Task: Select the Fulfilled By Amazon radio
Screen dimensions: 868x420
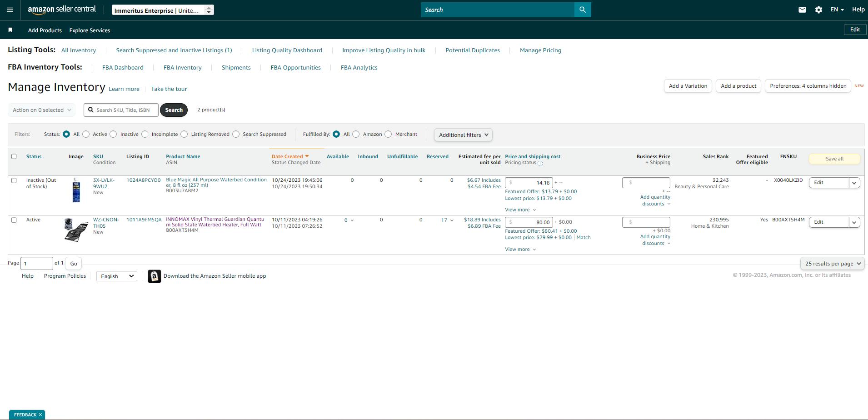Action: pyautogui.click(x=356, y=134)
